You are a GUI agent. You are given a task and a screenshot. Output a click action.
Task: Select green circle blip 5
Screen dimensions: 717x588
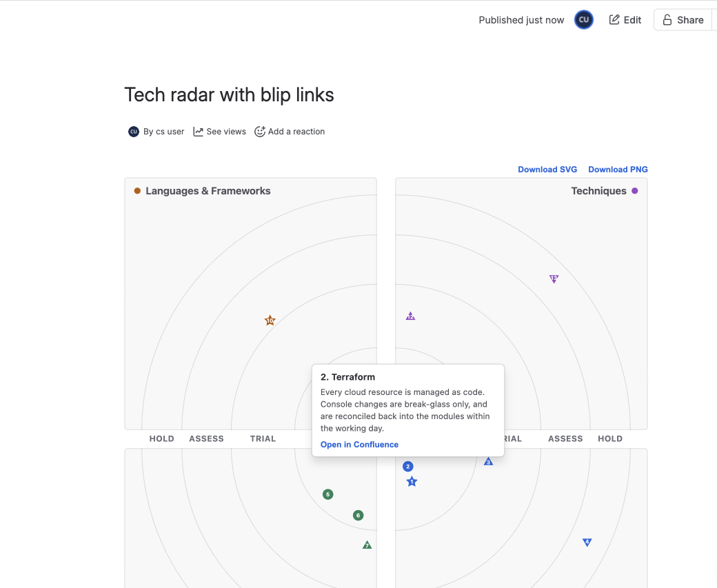click(328, 494)
